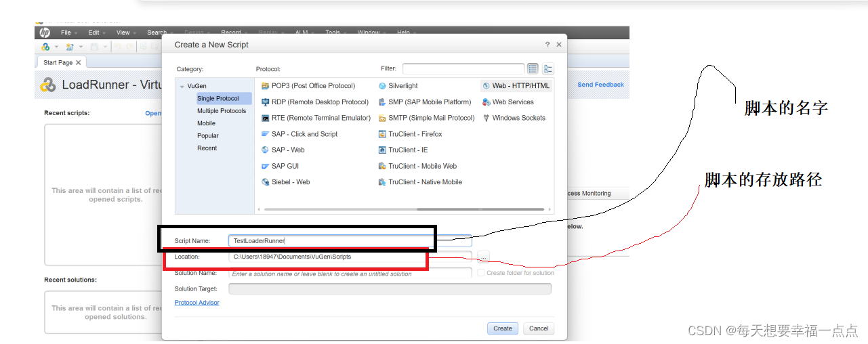Select the Mobile category
This screenshot has width=868, height=344.
coord(206,123)
